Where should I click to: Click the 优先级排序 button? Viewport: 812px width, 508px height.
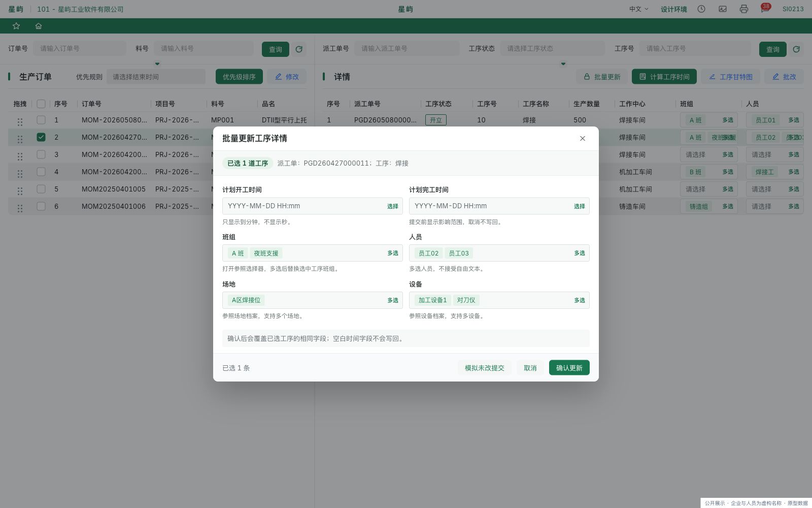[x=239, y=77]
